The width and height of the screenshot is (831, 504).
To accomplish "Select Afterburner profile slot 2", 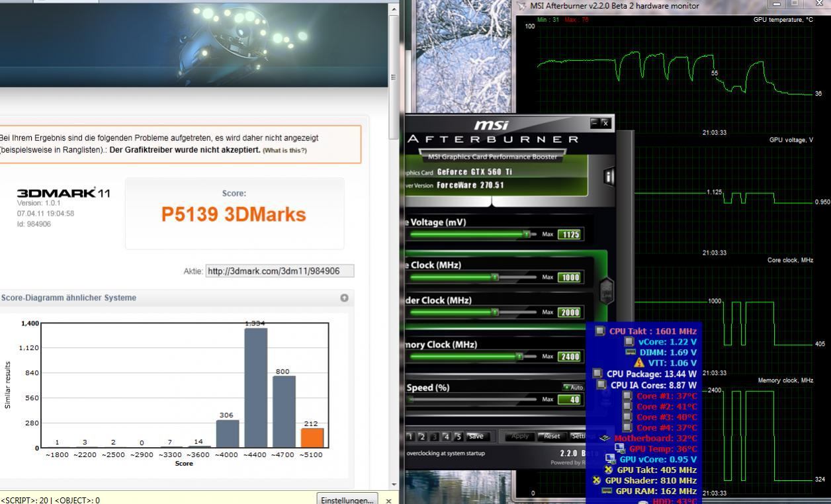I will pyautogui.click(x=423, y=437).
